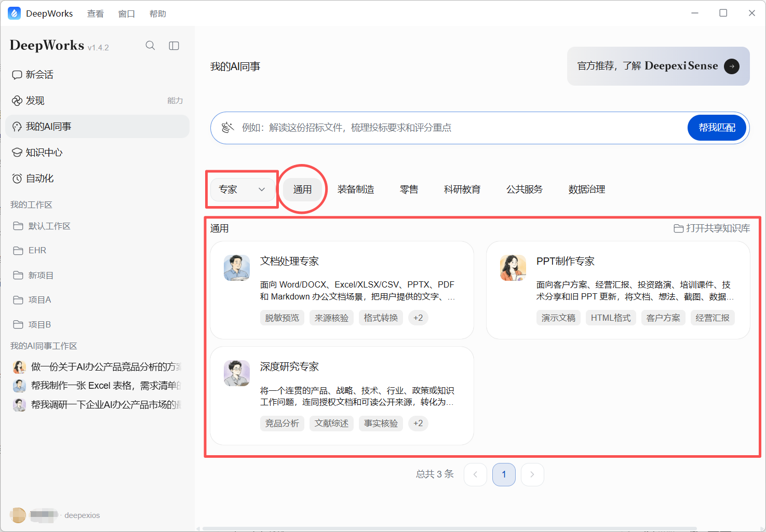This screenshot has height=532, width=766.
Task: Open 自动化 from the sidebar
Action: (x=97, y=179)
